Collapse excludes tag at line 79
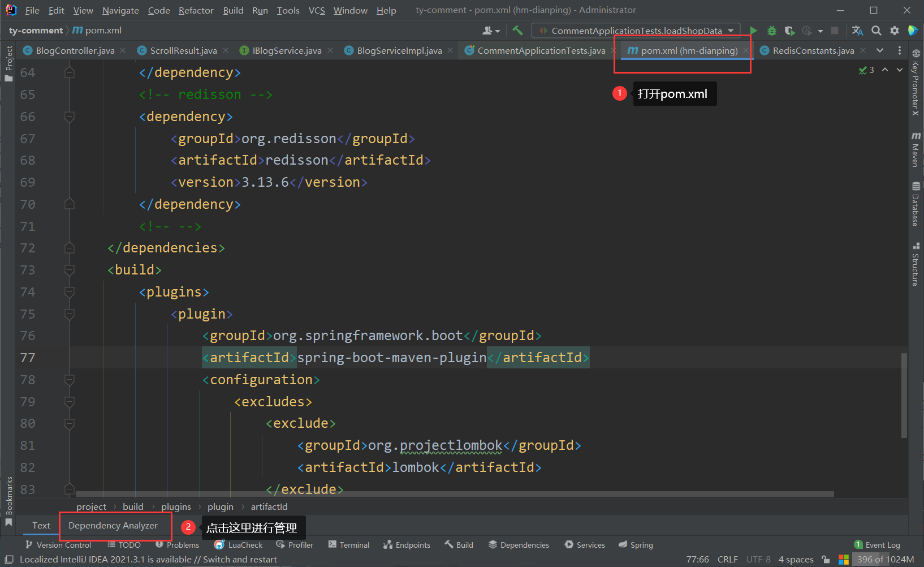Image resolution: width=924 pixels, height=567 pixels. pos(70,402)
